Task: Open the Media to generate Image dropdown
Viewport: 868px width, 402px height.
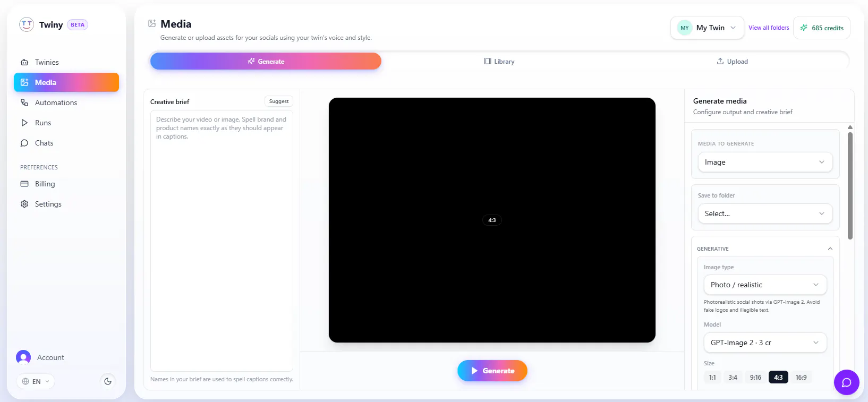Action: (765, 162)
